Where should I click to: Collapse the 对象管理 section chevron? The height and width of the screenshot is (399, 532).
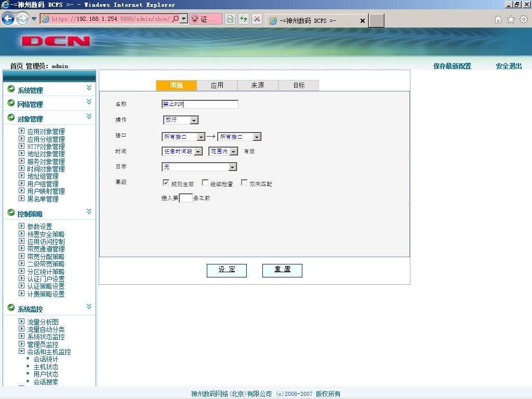[89, 116]
